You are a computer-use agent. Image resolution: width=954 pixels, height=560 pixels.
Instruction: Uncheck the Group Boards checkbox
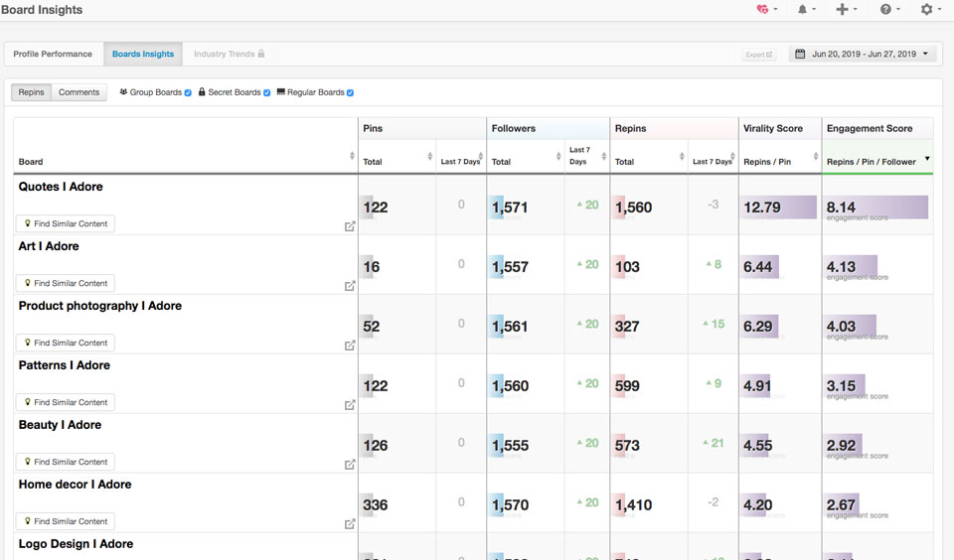point(188,93)
